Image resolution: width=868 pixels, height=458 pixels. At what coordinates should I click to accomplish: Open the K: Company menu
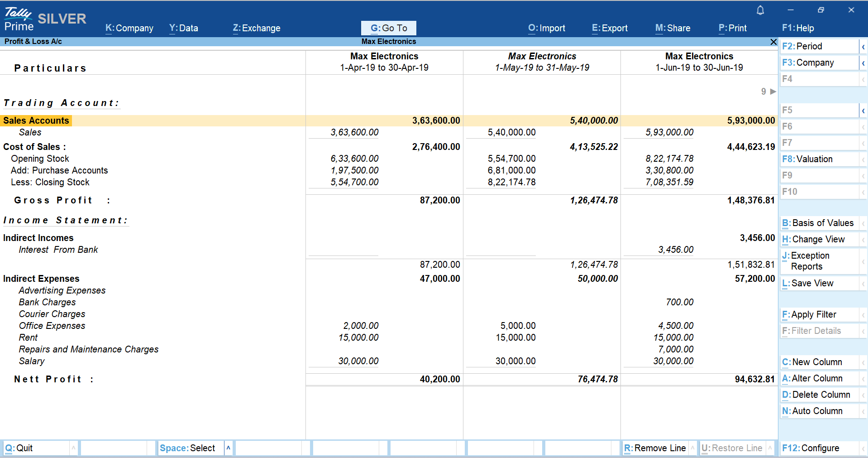click(x=129, y=28)
